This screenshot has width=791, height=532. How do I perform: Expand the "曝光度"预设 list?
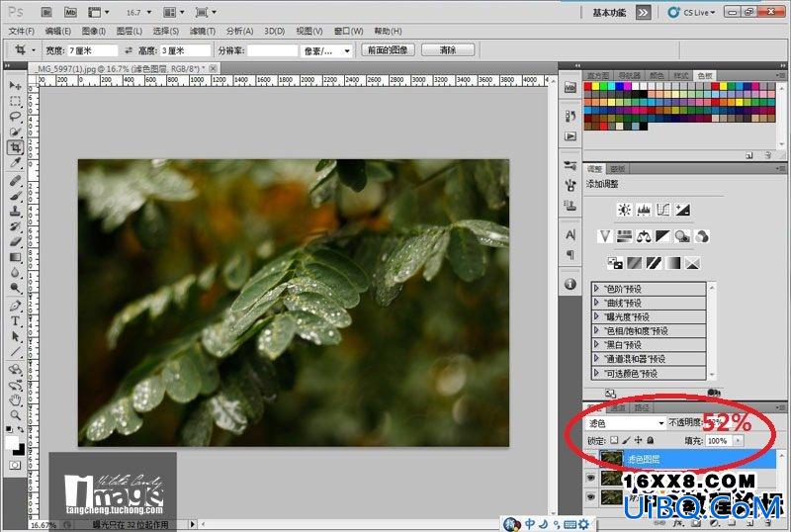point(597,317)
